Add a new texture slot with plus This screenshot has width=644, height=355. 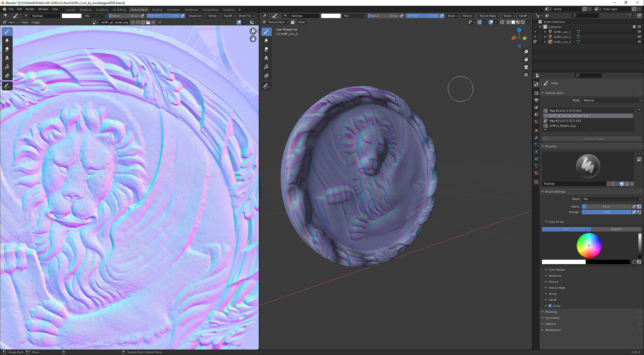coord(639,109)
